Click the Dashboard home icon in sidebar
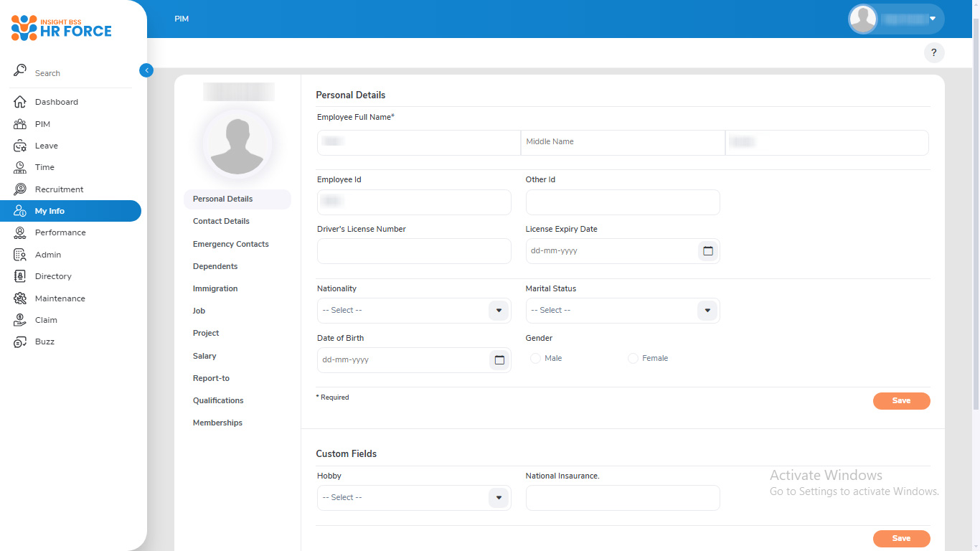The image size is (980, 551). pos(20,102)
